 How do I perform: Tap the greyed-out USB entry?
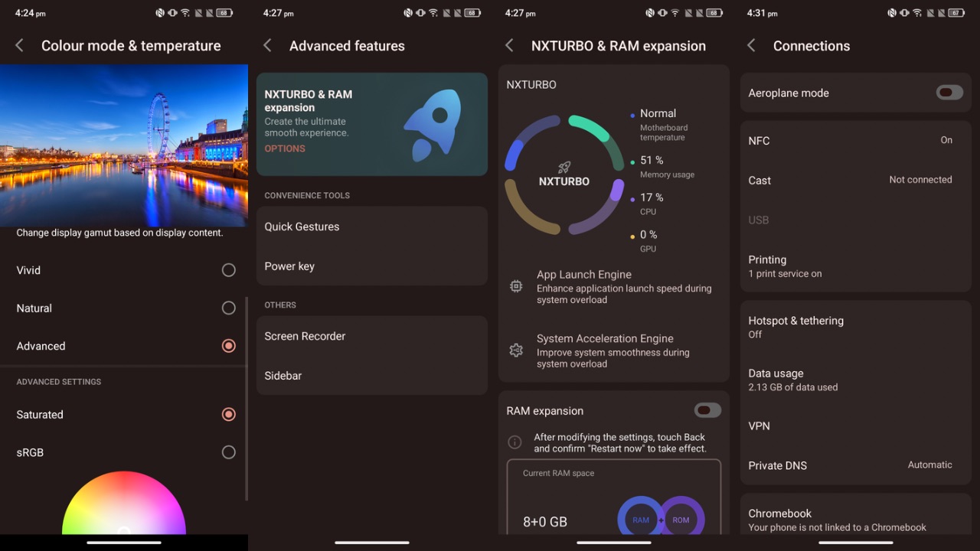point(856,220)
